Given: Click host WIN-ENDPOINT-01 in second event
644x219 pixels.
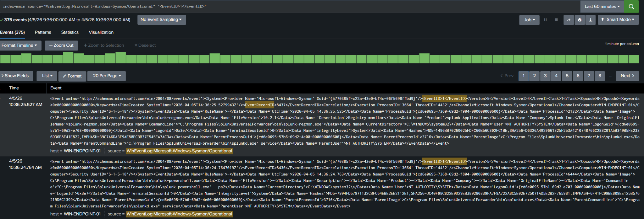Looking at the screenshot, I should [x=82, y=214].
